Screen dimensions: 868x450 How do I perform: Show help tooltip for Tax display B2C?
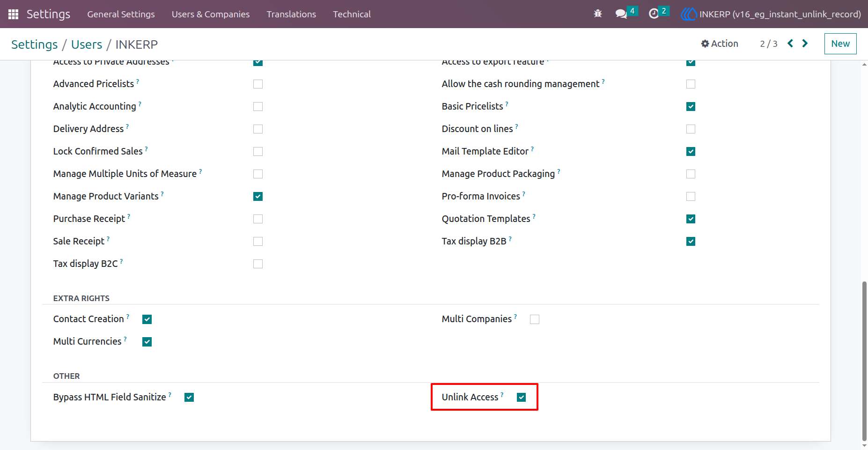tap(121, 261)
